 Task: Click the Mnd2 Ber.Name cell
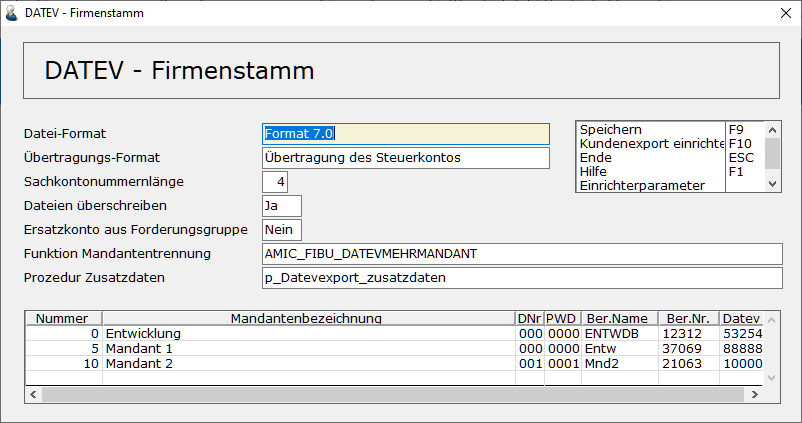[619, 363]
